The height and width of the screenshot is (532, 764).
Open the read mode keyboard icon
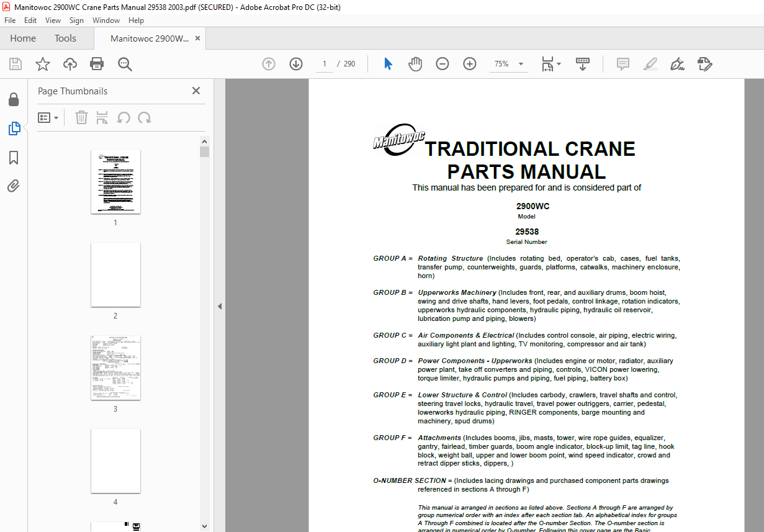pos(582,64)
